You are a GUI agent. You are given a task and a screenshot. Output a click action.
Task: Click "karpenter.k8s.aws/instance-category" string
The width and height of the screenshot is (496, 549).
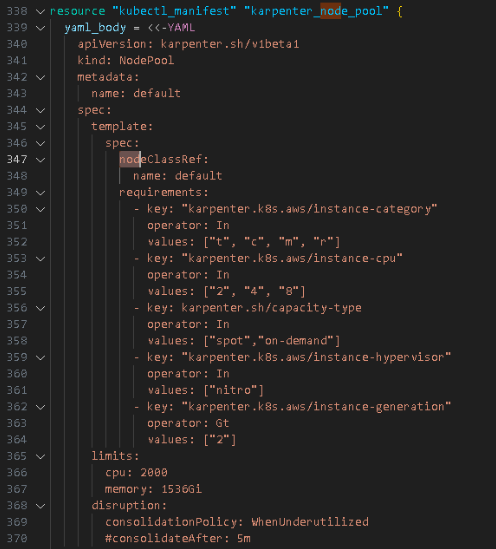click(x=309, y=209)
